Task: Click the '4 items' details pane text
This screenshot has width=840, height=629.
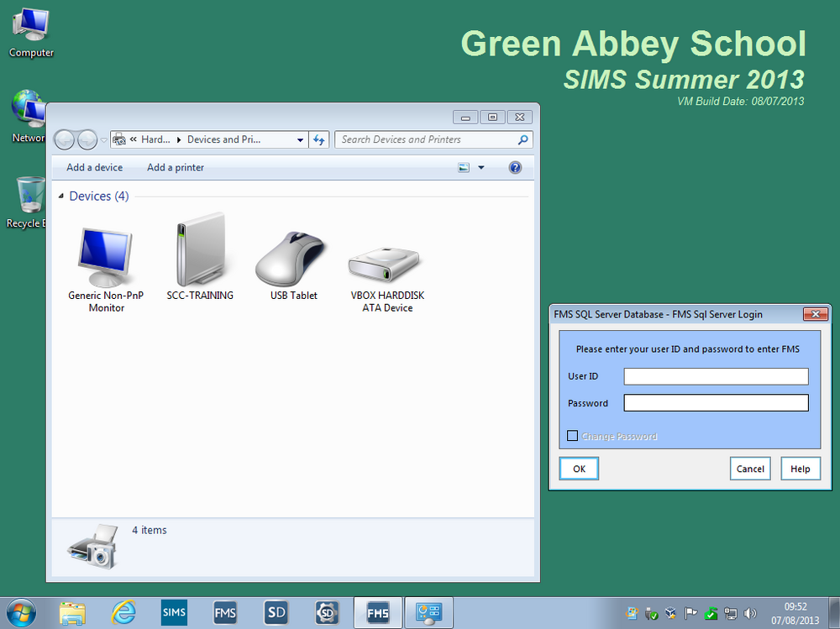Action: pyautogui.click(x=150, y=530)
